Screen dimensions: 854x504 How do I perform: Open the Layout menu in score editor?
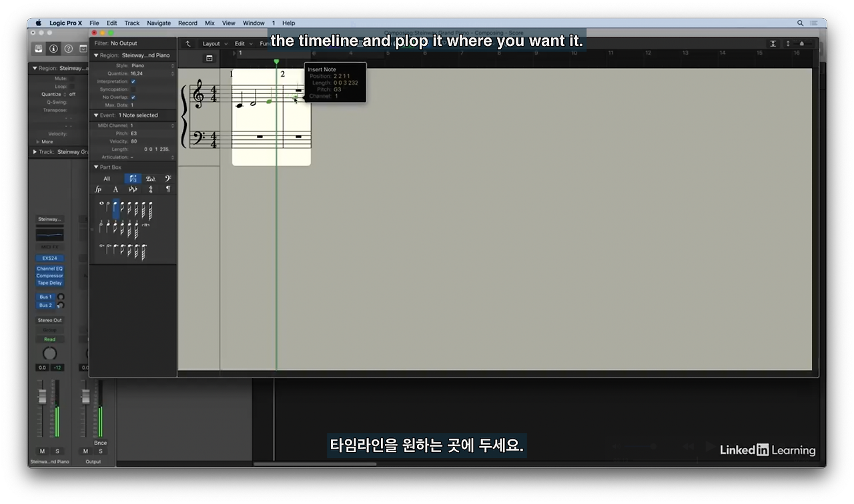click(214, 43)
